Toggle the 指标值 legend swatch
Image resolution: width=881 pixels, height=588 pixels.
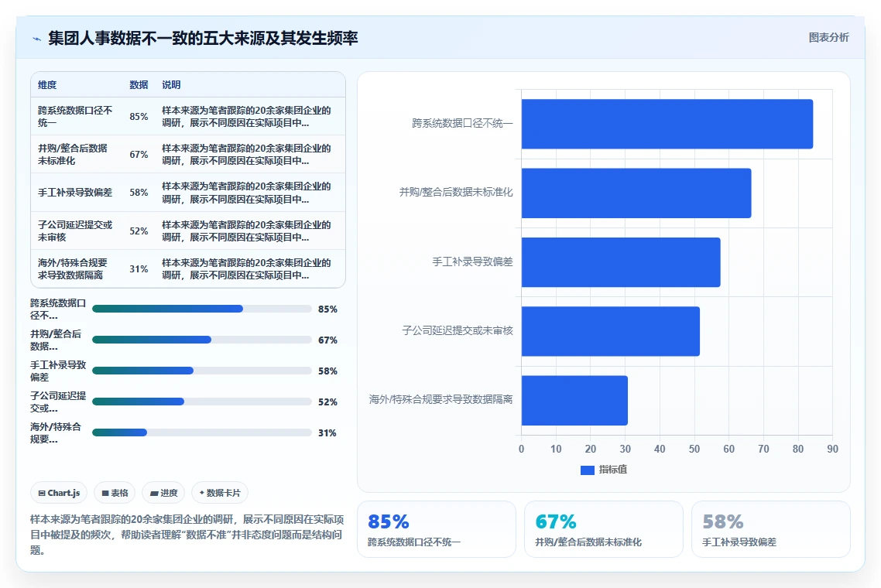point(587,470)
